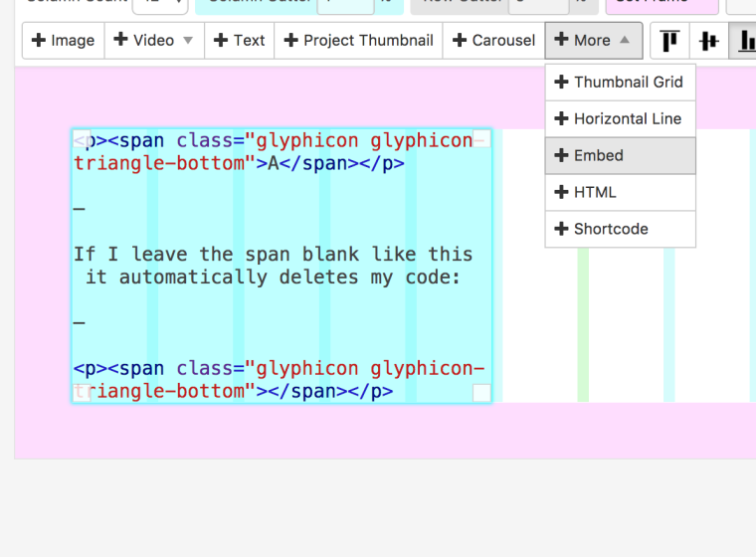This screenshot has height=557, width=756.
Task: Choose HTML in the More menu
Action: point(620,192)
